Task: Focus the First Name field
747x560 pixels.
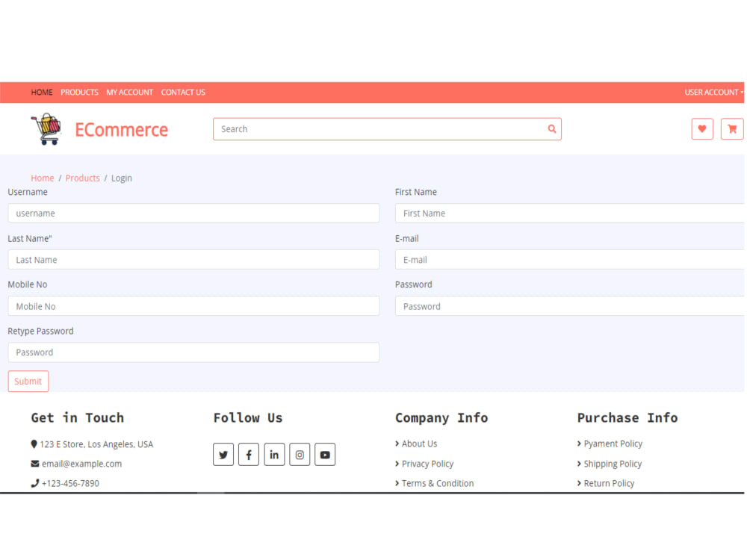Action: point(570,214)
